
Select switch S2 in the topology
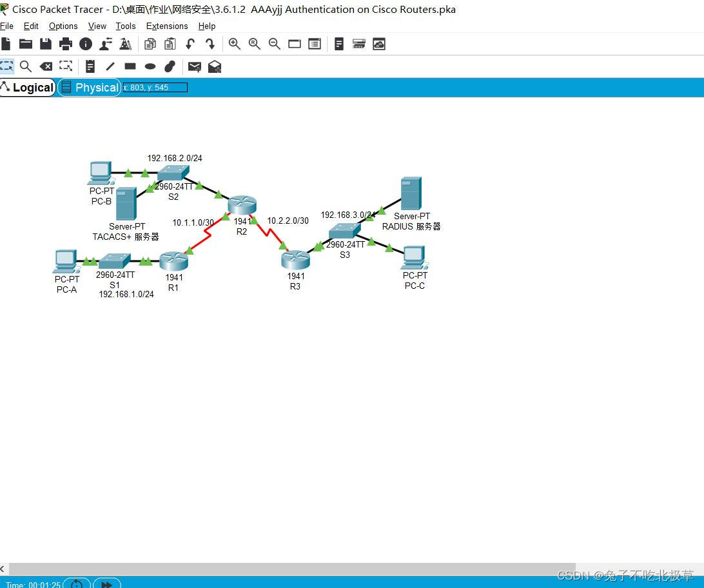(x=173, y=173)
